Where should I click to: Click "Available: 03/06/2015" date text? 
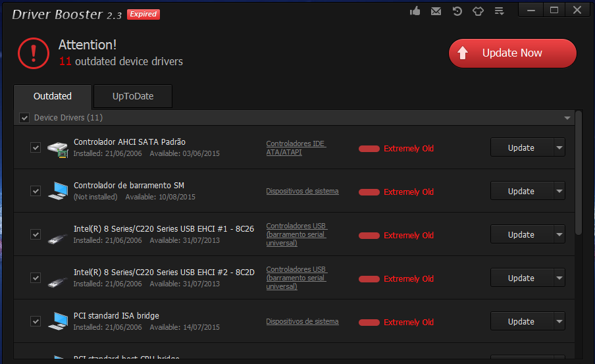click(185, 153)
